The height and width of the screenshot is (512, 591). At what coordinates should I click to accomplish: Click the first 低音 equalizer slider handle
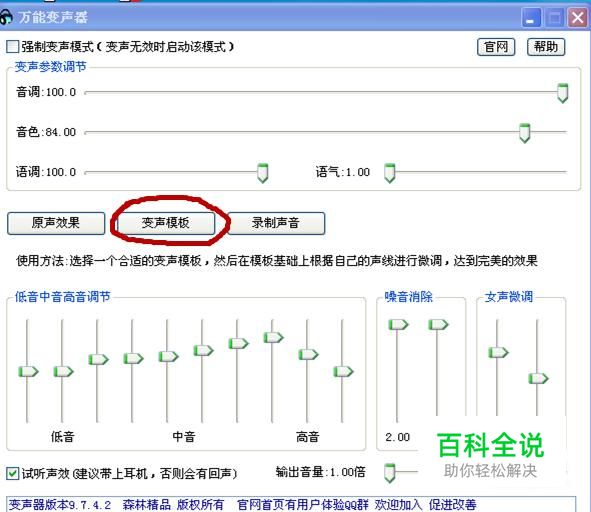28,372
